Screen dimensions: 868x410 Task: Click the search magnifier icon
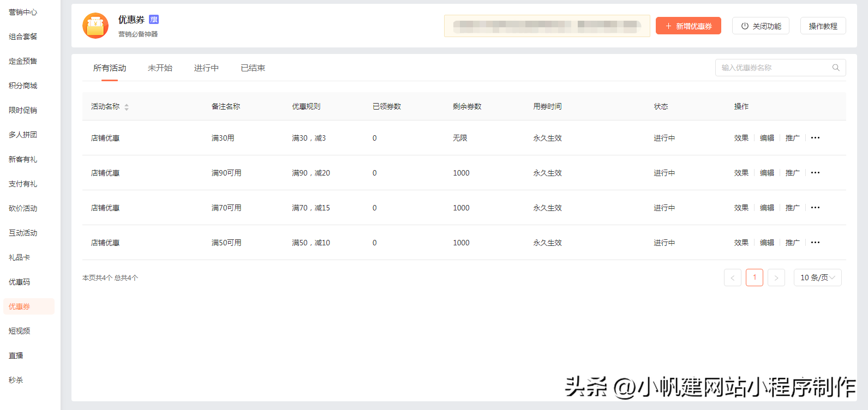(x=835, y=68)
